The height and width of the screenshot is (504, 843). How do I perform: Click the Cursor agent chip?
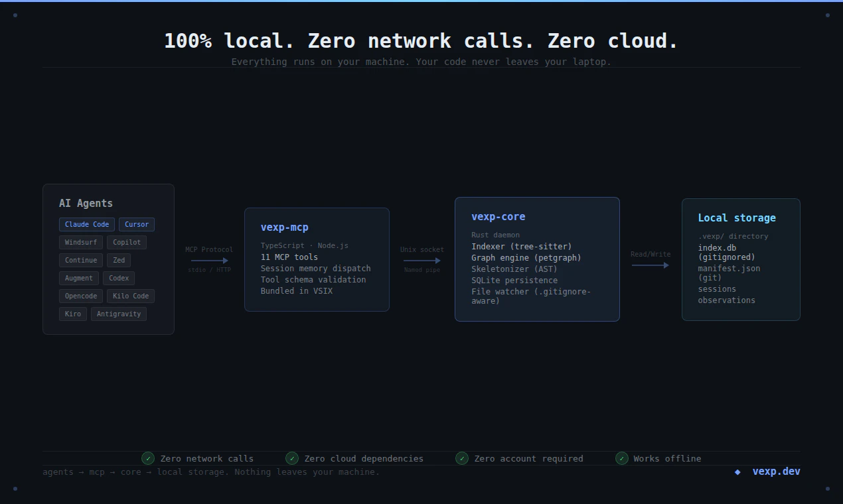coord(137,224)
